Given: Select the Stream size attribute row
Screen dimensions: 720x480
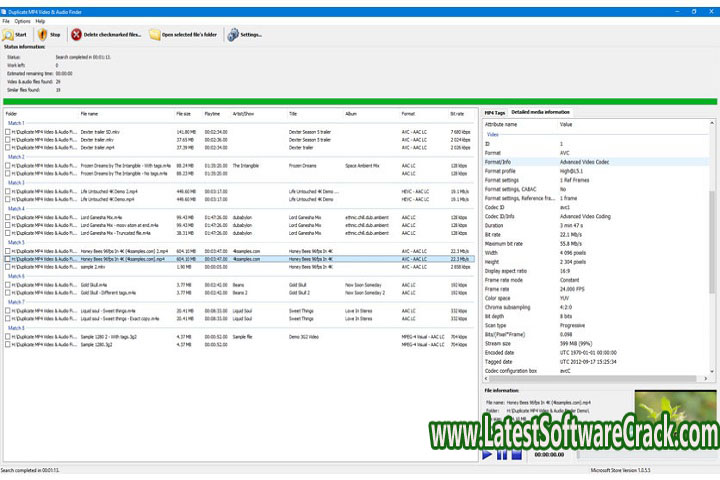Looking at the screenshot, I should (596, 344).
